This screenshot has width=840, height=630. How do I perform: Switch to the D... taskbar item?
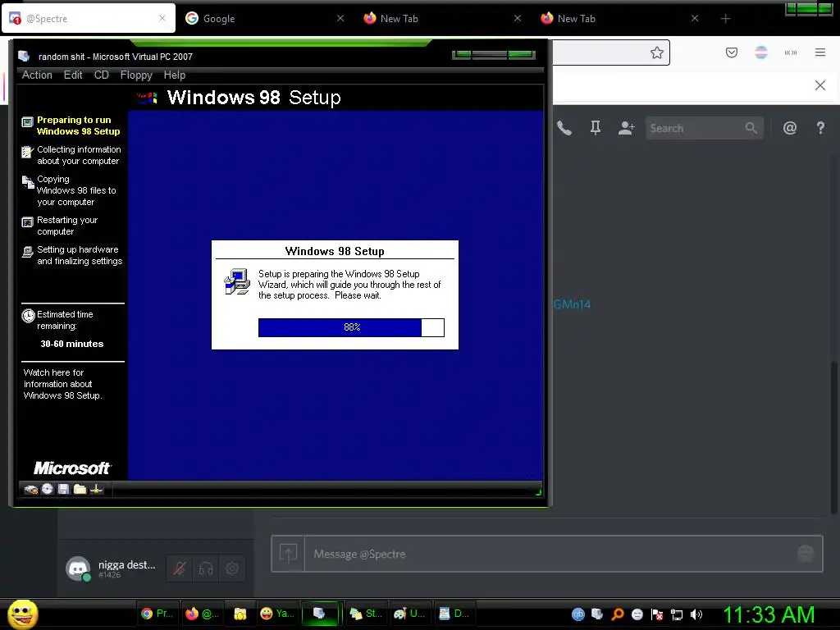[454, 614]
